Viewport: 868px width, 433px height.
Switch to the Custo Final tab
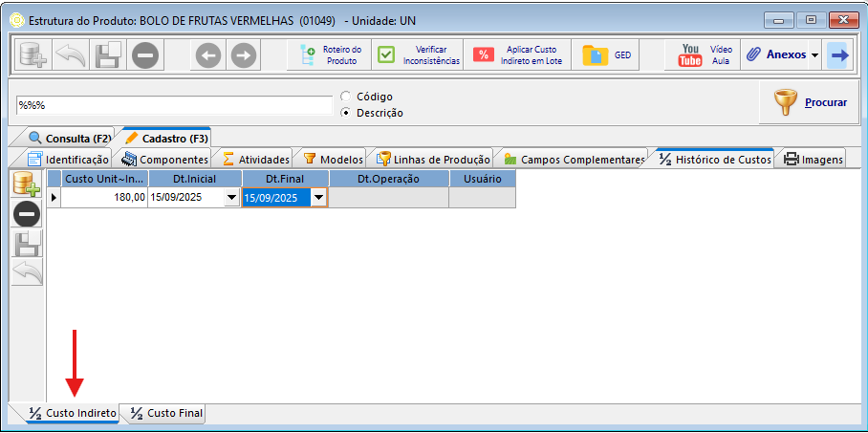click(166, 414)
